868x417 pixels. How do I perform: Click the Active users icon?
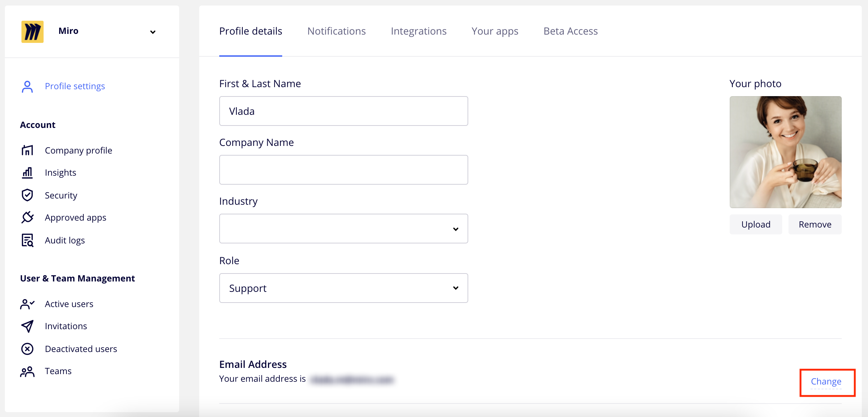point(27,304)
